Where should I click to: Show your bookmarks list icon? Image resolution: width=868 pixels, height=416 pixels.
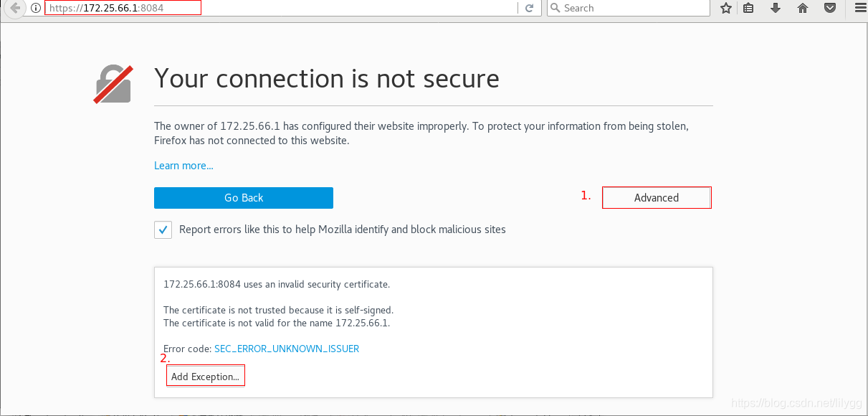[748, 8]
